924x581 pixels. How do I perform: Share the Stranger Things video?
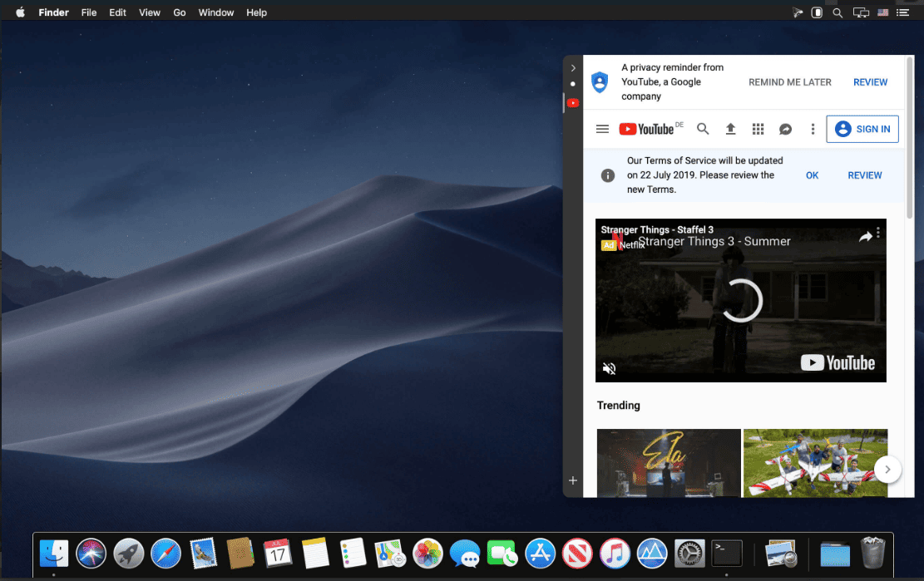pos(865,237)
